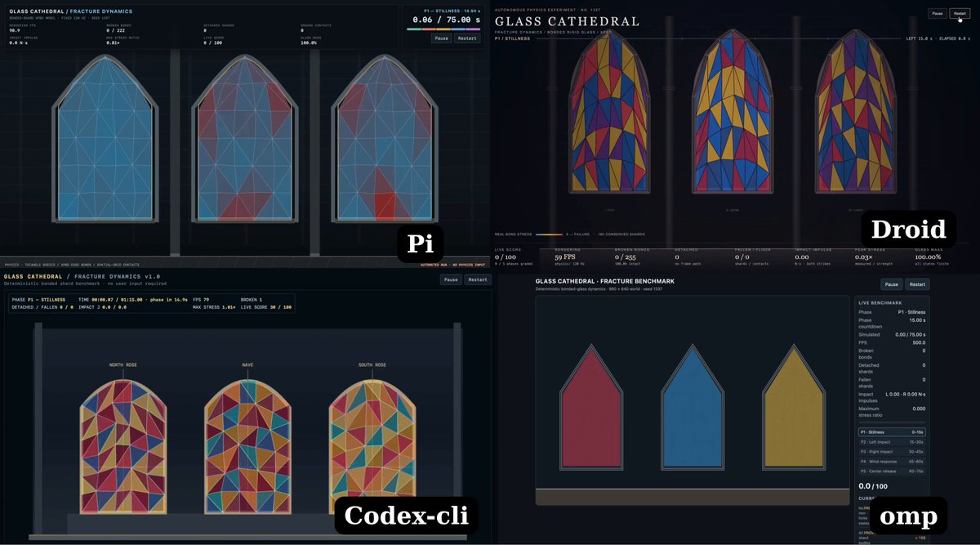Click the '0.0 / 100' score in Live Benchmark
The height and width of the screenshot is (545, 980).
874,486
